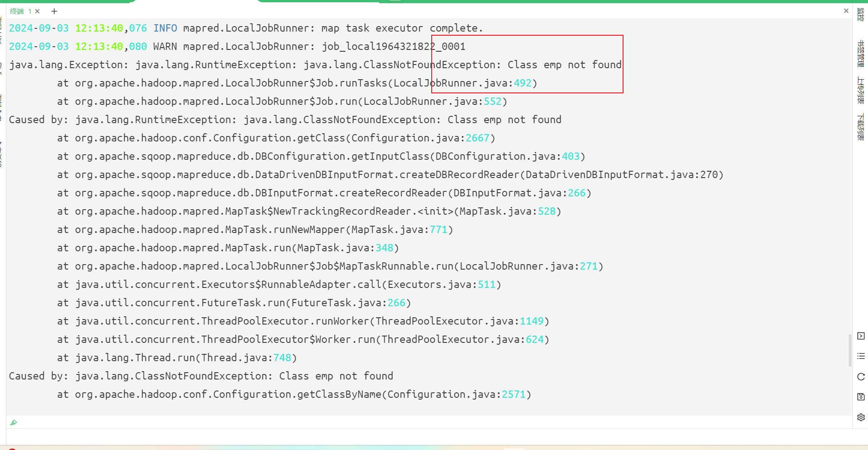Click Configuration.getClassByName stack trace line
868x450 pixels.
294,395
